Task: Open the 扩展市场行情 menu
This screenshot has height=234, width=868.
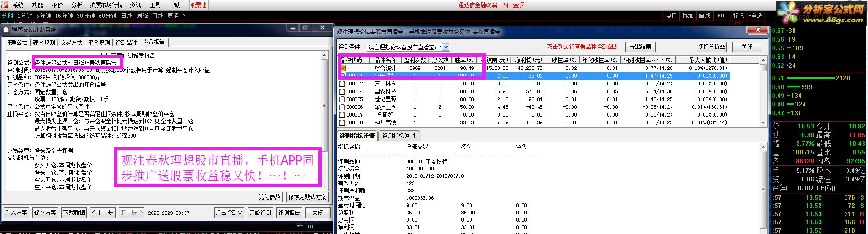Action: tap(106, 5)
